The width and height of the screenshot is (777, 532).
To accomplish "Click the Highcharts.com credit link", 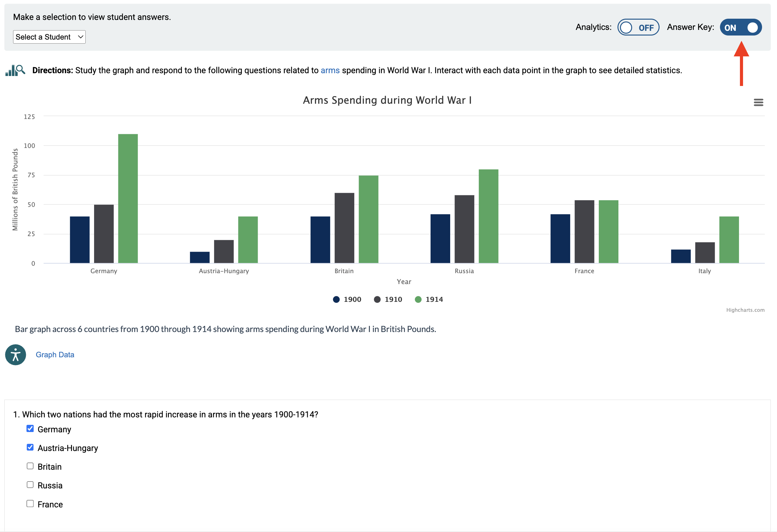I will click(x=745, y=310).
